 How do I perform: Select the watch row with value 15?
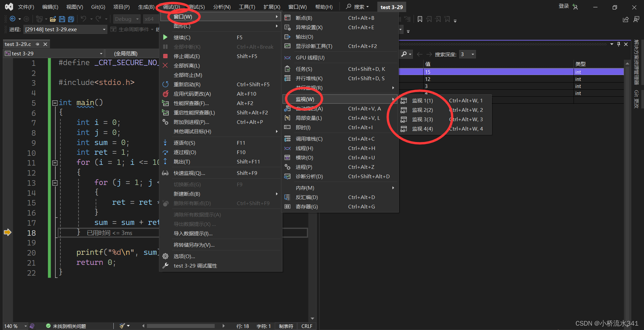pyautogui.click(x=511, y=72)
